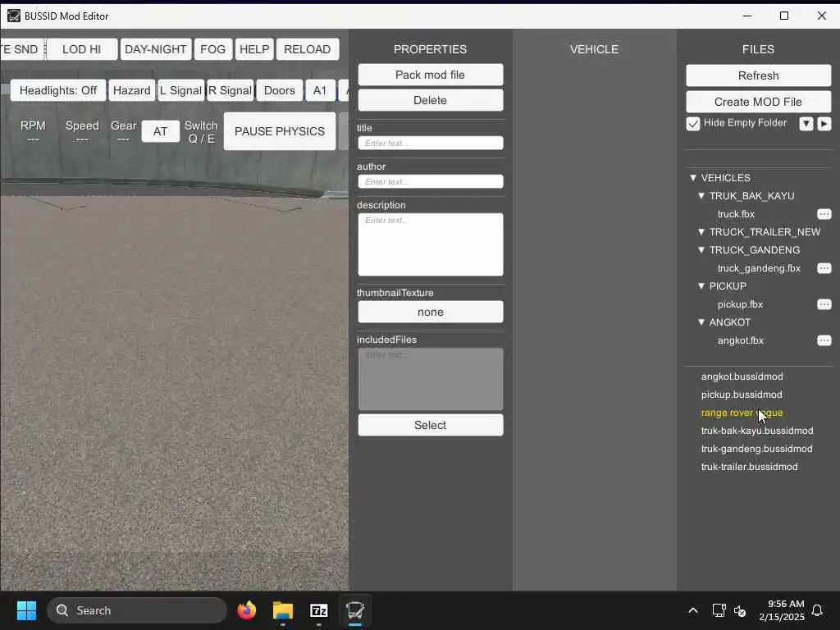Select the range rover vogue mod file
Image resolution: width=840 pixels, height=630 pixels.
tap(742, 413)
